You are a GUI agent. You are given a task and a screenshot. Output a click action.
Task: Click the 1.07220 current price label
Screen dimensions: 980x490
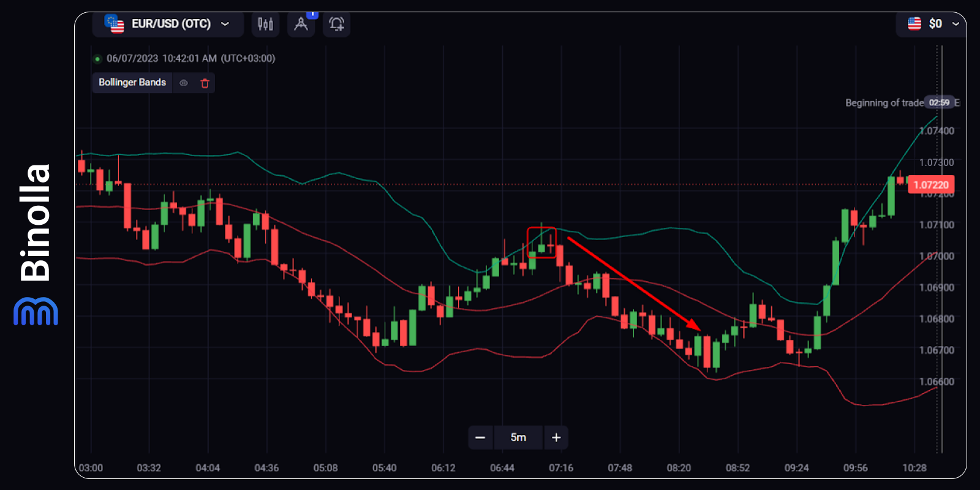pyautogui.click(x=931, y=185)
